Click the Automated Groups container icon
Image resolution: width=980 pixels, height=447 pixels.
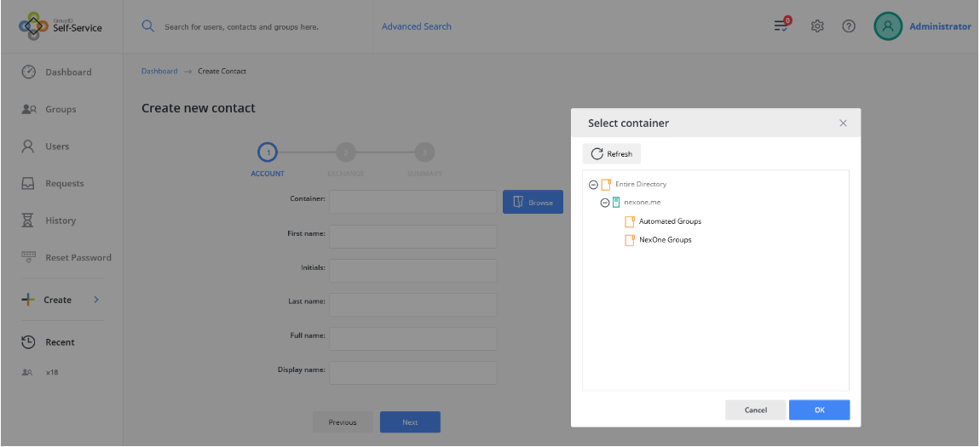pos(630,221)
